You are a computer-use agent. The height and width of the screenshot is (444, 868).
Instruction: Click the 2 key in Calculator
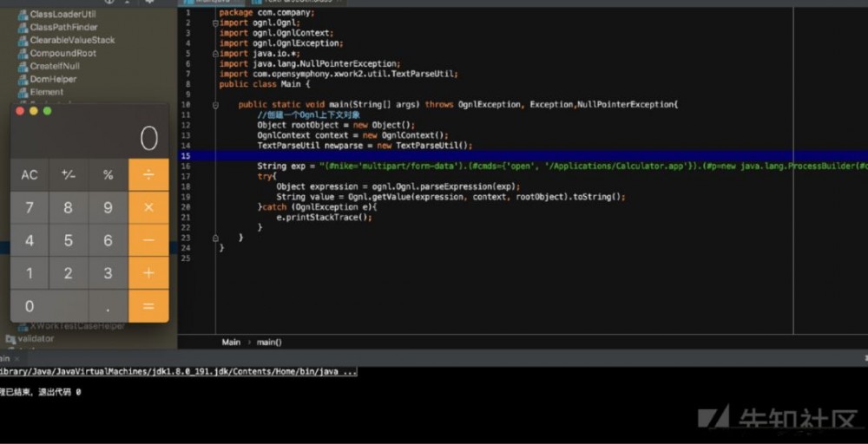click(x=69, y=272)
